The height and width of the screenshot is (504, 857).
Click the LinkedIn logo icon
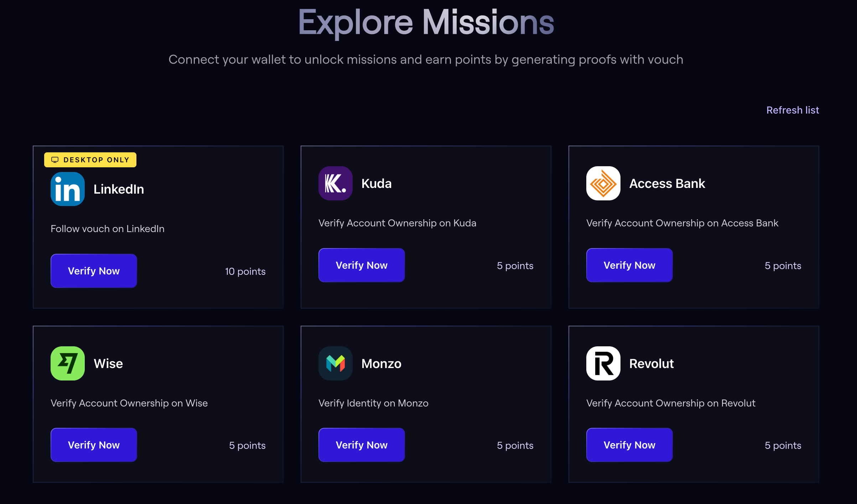pyautogui.click(x=68, y=189)
